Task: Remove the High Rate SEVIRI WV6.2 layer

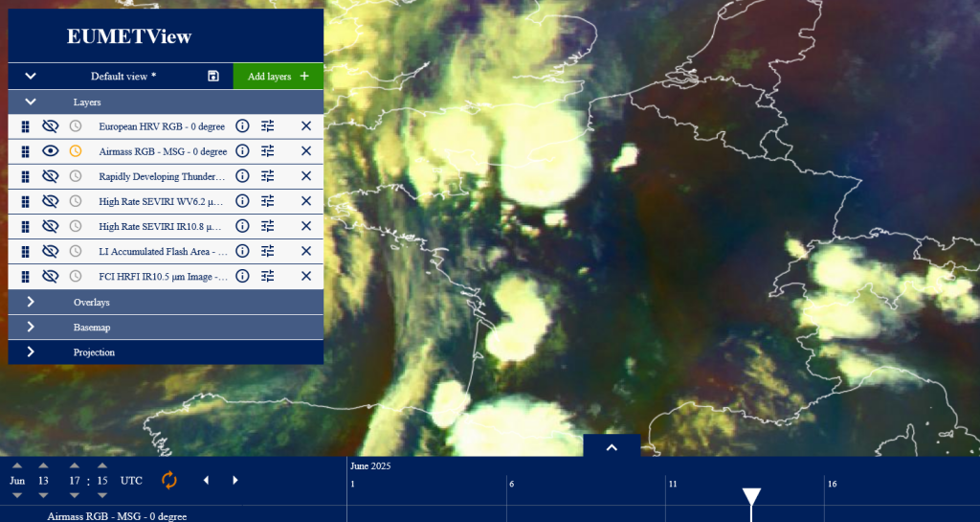Action: pyautogui.click(x=306, y=201)
